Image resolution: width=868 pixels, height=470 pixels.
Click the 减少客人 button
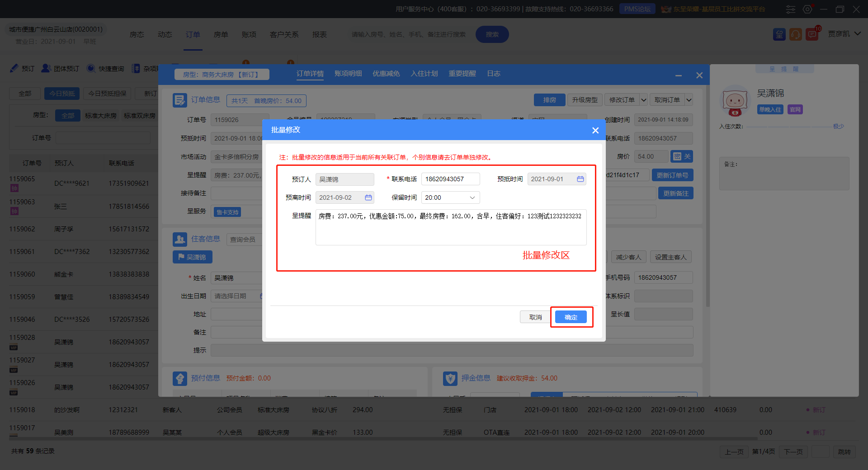(629, 257)
